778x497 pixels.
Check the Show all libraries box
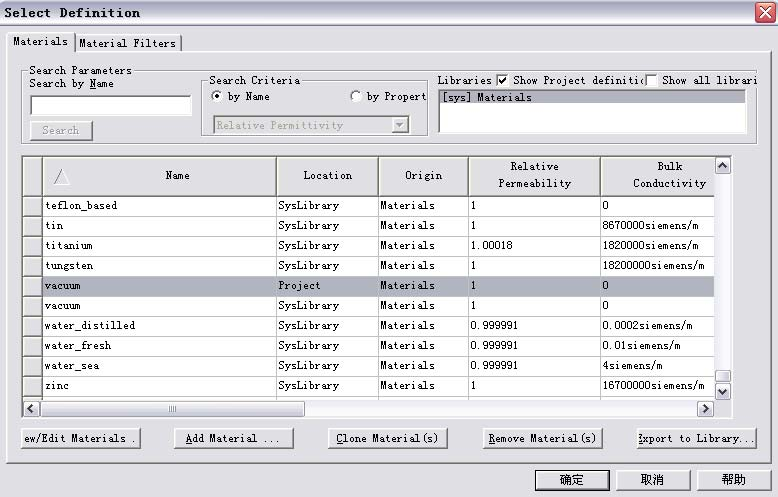pos(651,80)
